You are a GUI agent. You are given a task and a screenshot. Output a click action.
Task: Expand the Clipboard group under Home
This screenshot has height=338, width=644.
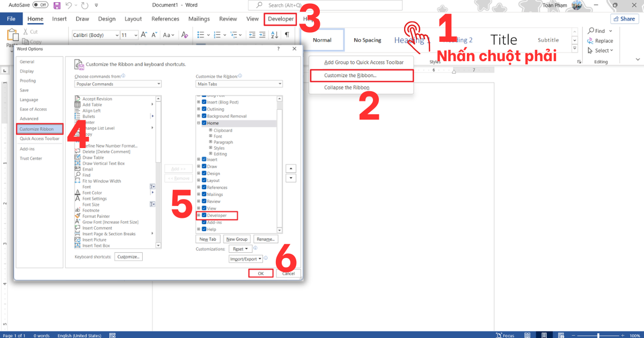(x=211, y=130)
